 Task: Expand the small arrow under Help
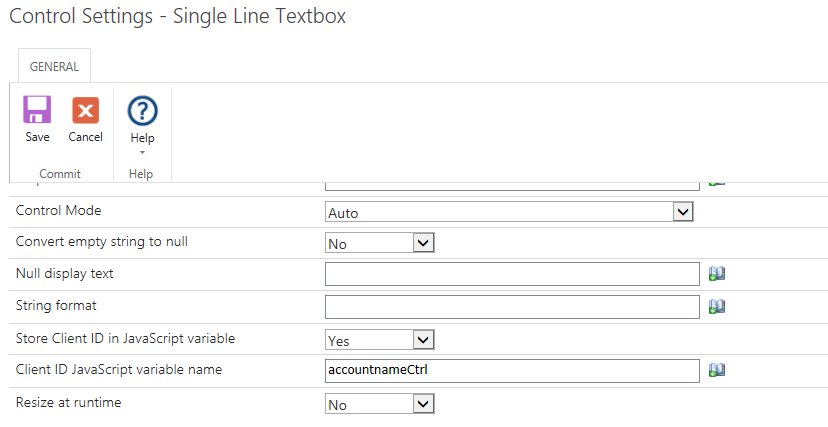click(143, 152)
